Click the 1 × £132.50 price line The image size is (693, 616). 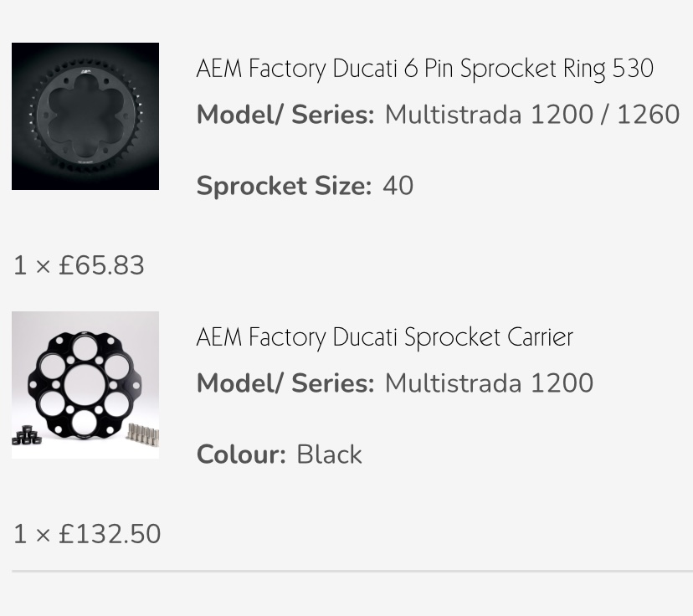(87, 534)
